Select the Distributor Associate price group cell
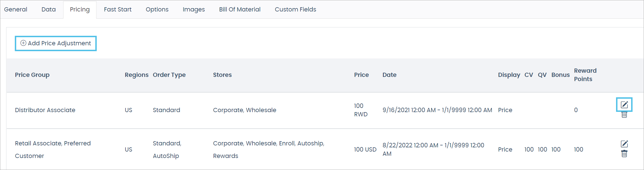This screenshot has width=644, height=170. 45,110
